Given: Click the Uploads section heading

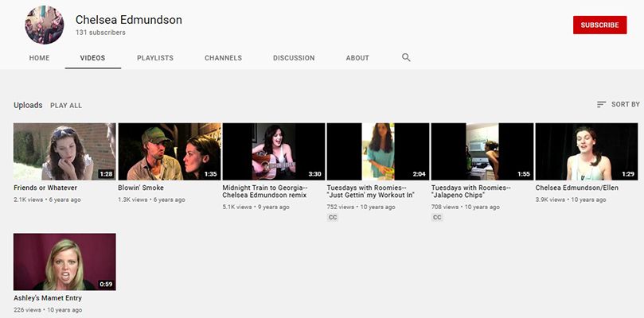Looking at the screenshot, I should pyautogui.click(x=28, y=105).
